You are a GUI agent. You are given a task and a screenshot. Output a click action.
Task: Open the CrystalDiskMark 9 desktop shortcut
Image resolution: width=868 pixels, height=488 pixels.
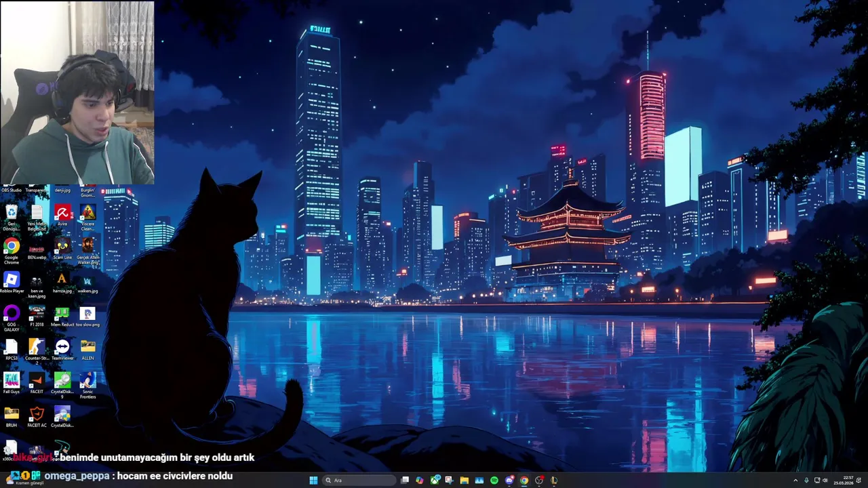(62, 384)
